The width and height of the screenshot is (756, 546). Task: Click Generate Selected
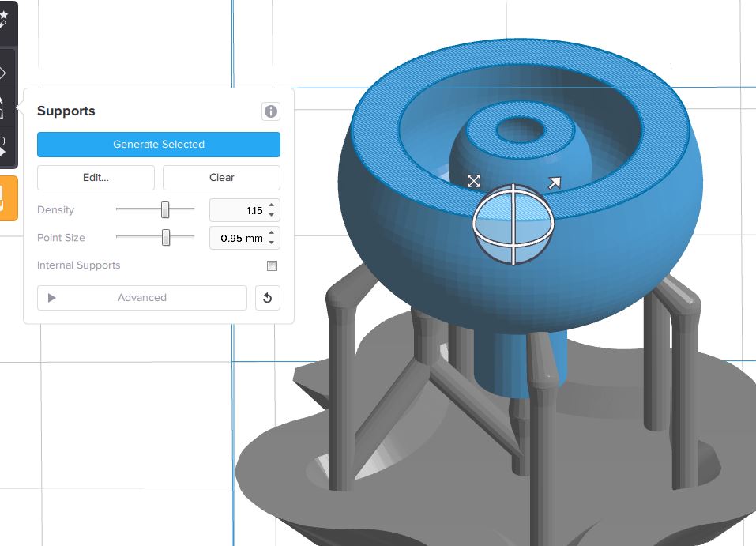[158, 145]
